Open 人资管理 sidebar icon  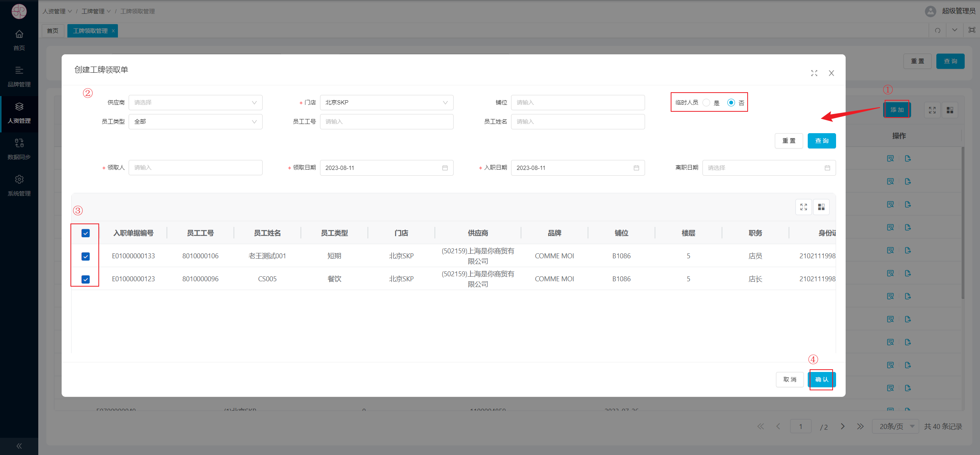pyautogui.click(x=19, y=106)
